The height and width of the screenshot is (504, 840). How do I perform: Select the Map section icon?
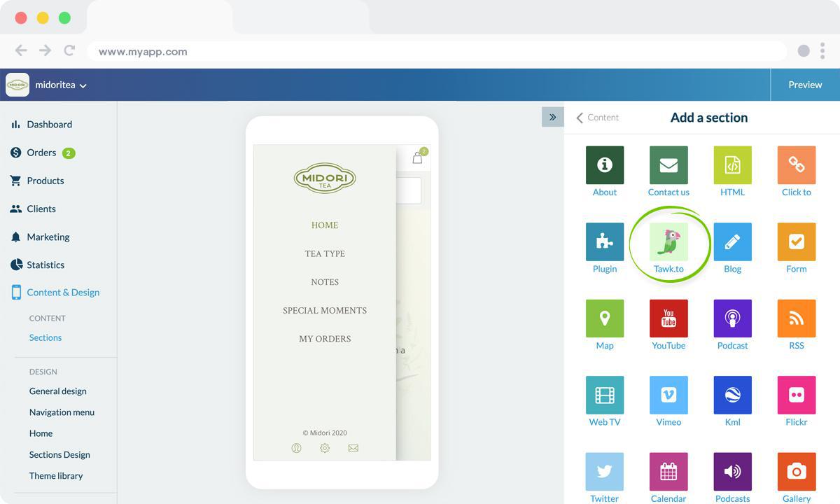pyautogui.click(x=604, y=318)
